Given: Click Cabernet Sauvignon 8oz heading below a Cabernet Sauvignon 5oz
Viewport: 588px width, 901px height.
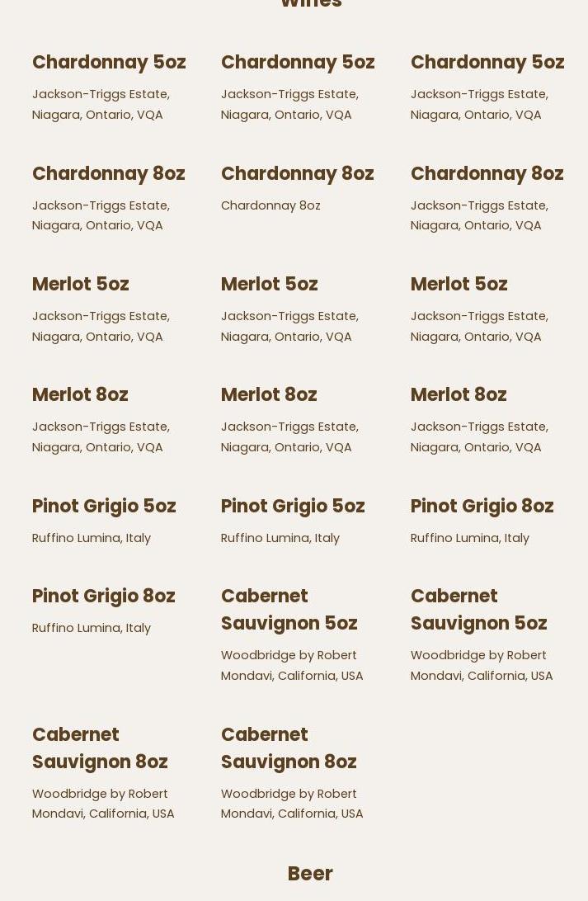Looking at the screenshot, I should tap(289, 748).
